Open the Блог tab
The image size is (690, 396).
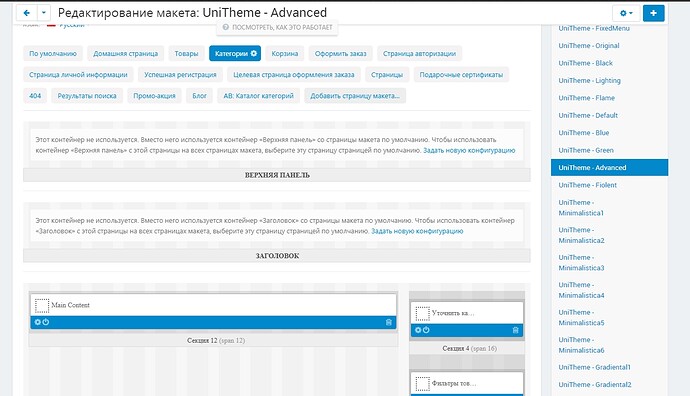pos(199,96)
